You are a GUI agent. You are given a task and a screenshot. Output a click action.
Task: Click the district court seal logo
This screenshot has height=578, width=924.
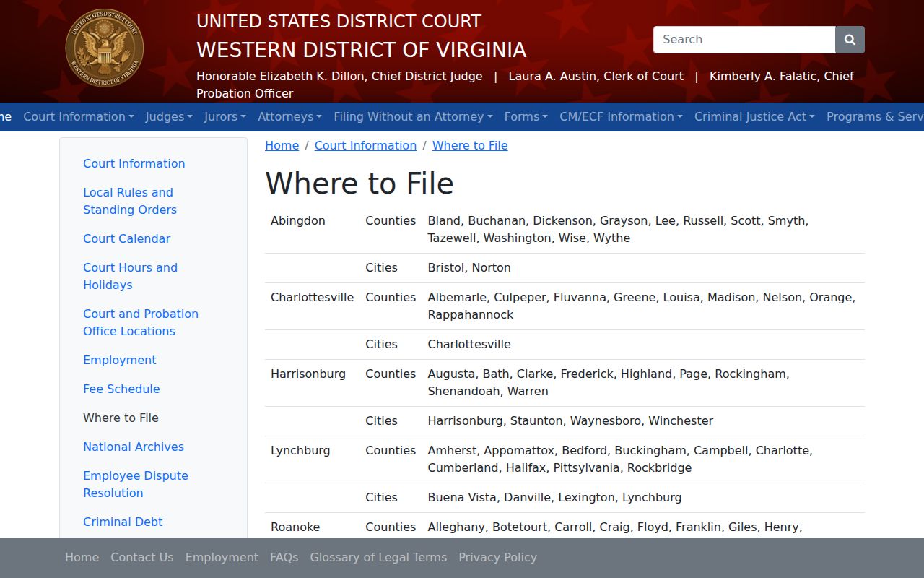point(105,48)
